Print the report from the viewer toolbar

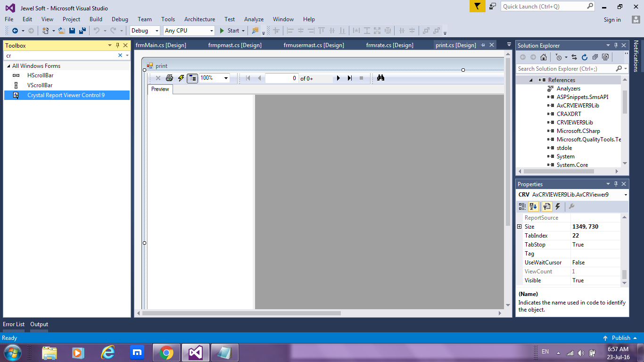tap(169, 78)
